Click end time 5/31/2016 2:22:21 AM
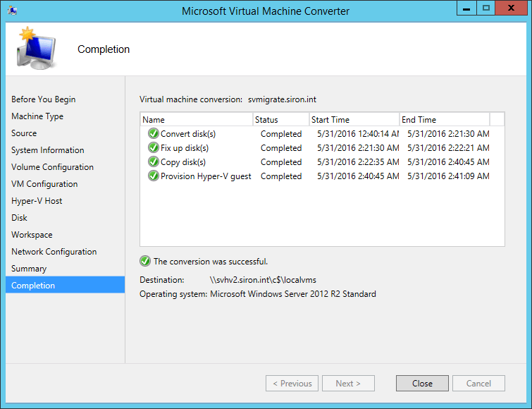Image resolution: width=532 pixels, height=409 pixels. [448, 148]
